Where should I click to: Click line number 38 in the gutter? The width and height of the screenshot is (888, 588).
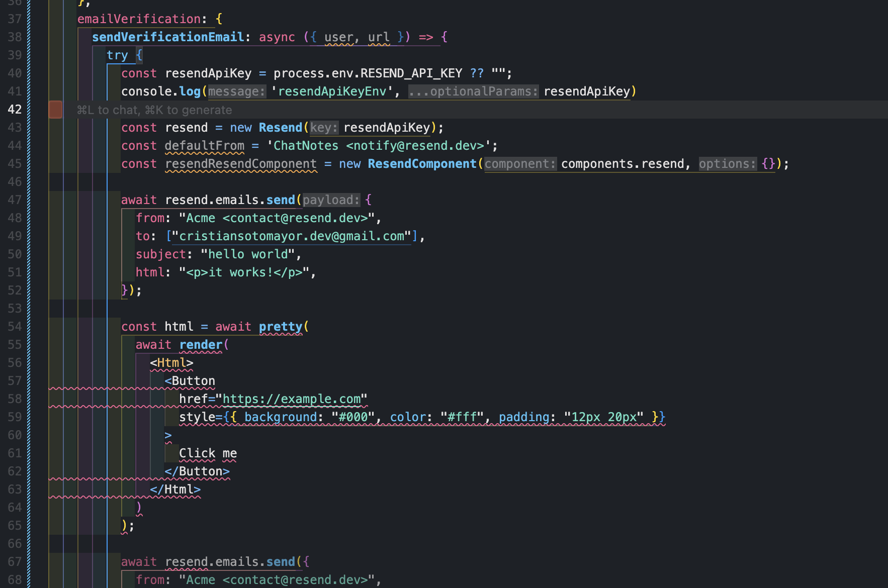click(15, 37)
